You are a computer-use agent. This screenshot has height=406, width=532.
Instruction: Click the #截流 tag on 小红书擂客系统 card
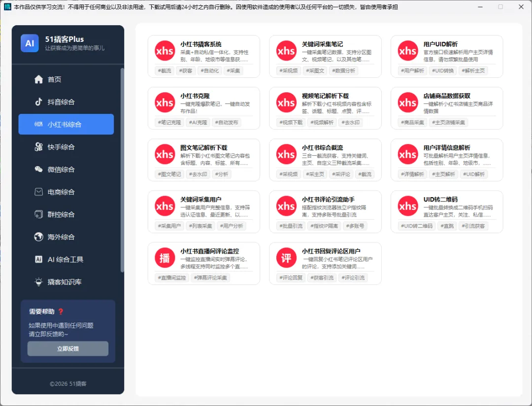tap(165, 70)
